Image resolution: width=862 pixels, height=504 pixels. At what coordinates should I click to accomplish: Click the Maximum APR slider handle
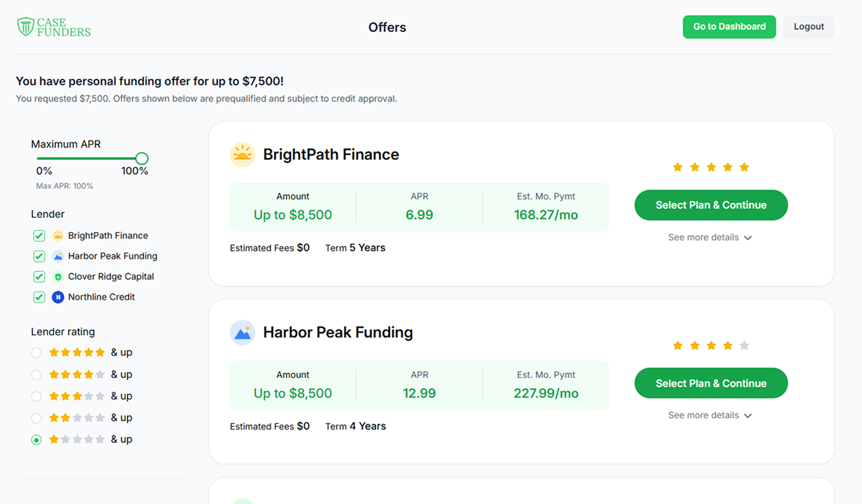(142, 159)
